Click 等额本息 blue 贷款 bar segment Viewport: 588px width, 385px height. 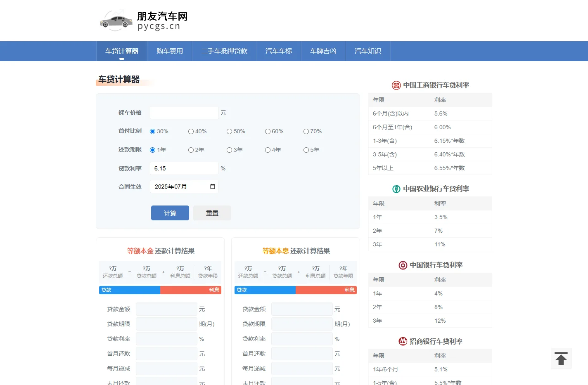pos(265,290)
